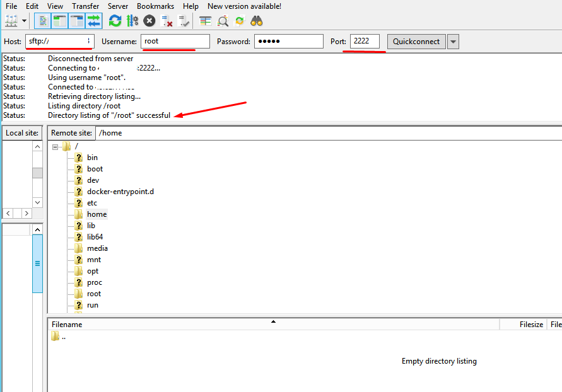Click the refresh file listing icon
Screen dimensions: 562x392
click(115, 21)
